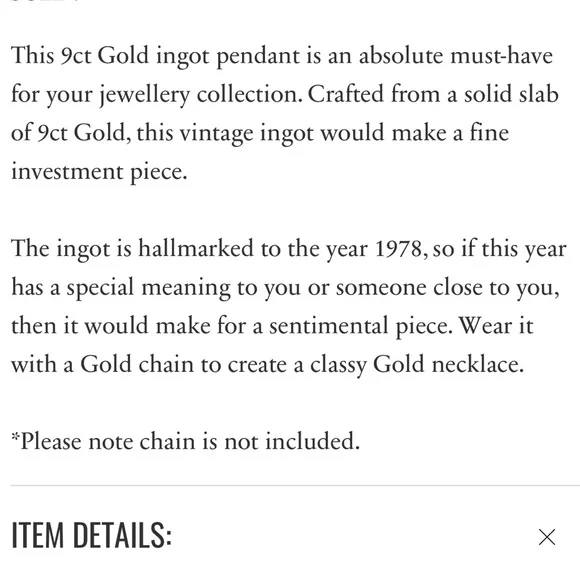Image resolution: width=580 pixels, height=580 pixels.
Task: Click the word "collection" in the description
Action: [x=250, y=94]
